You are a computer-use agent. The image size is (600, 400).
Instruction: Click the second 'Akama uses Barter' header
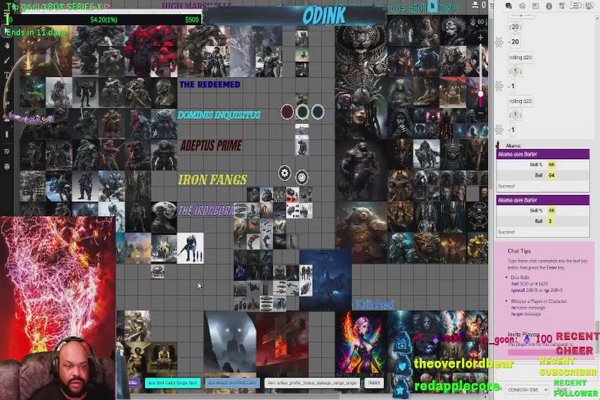[543, 200]
